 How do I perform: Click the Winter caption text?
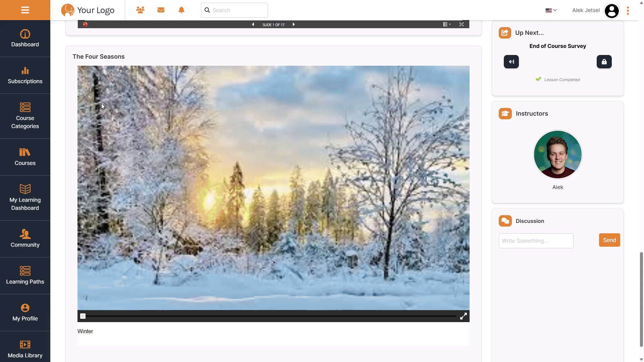(x=85, y=331)
